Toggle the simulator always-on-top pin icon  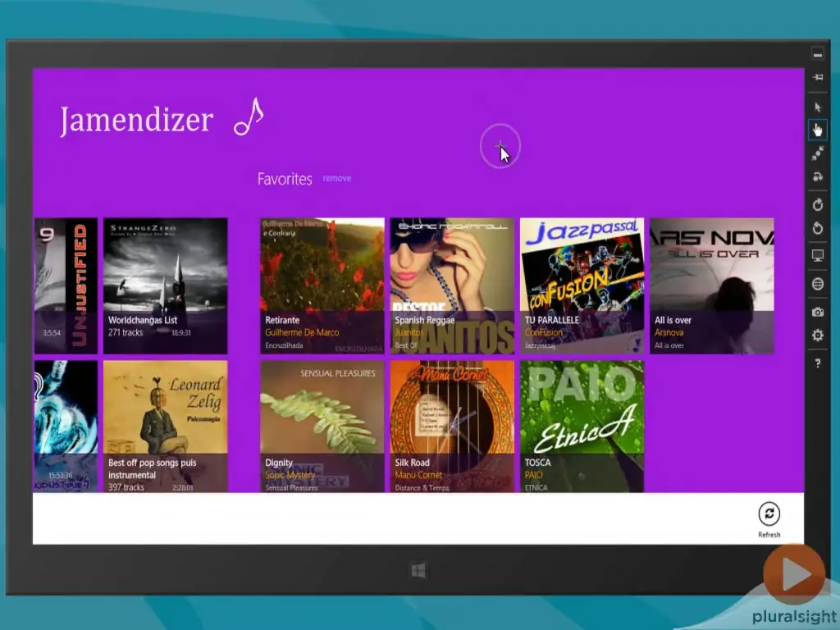point(818,77)
